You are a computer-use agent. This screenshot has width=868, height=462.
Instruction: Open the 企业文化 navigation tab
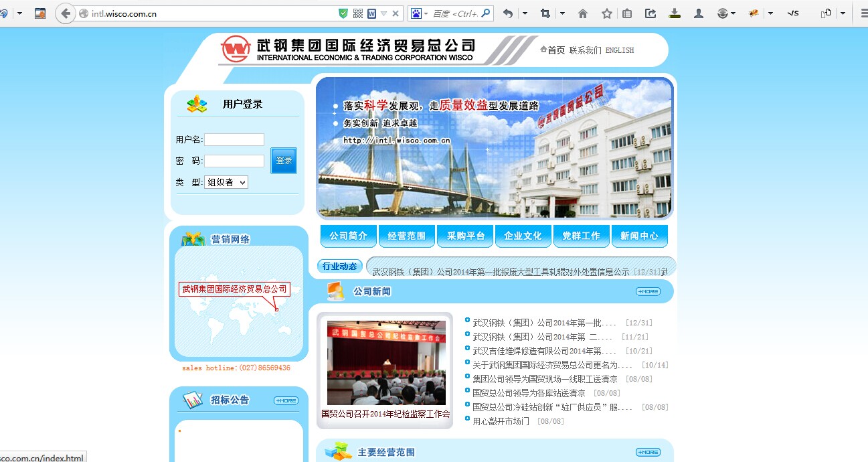click(x=523, y=236)
